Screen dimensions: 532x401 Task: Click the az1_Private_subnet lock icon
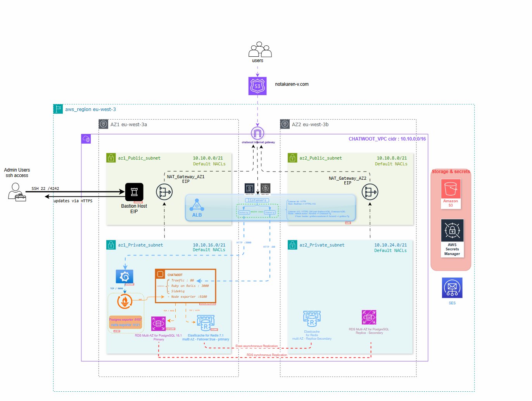pos(111,245)
